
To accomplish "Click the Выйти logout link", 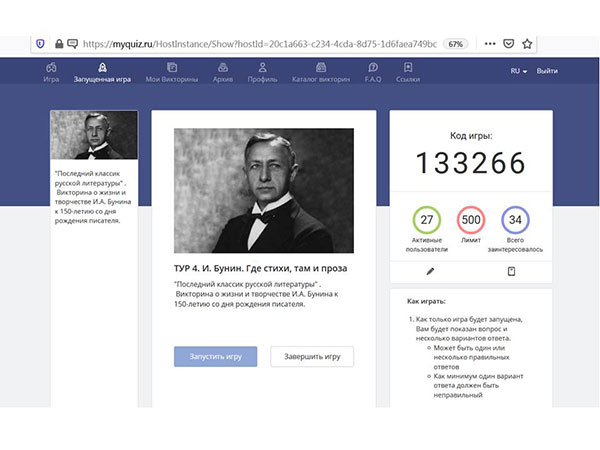I will [x=547, y=71].
